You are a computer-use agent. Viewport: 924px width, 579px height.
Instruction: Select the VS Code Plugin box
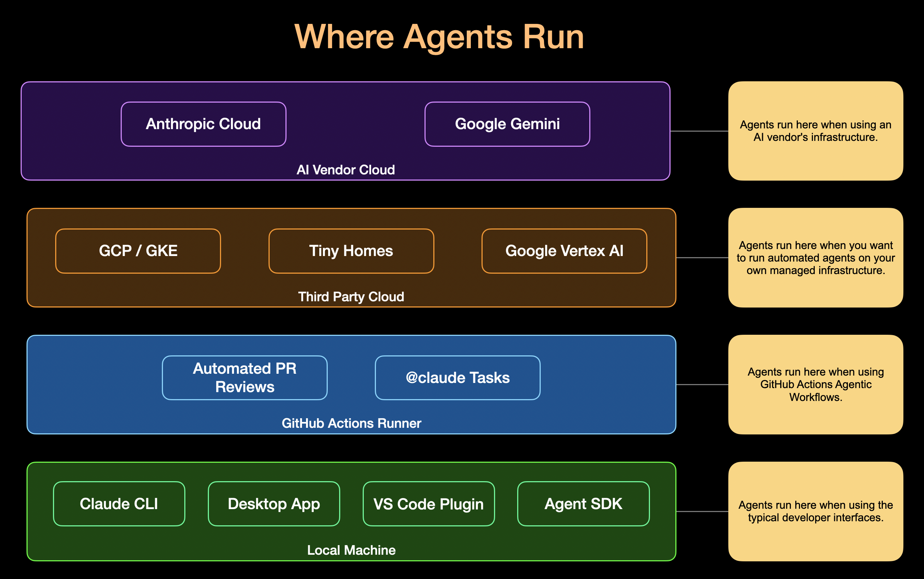(429, 504)
